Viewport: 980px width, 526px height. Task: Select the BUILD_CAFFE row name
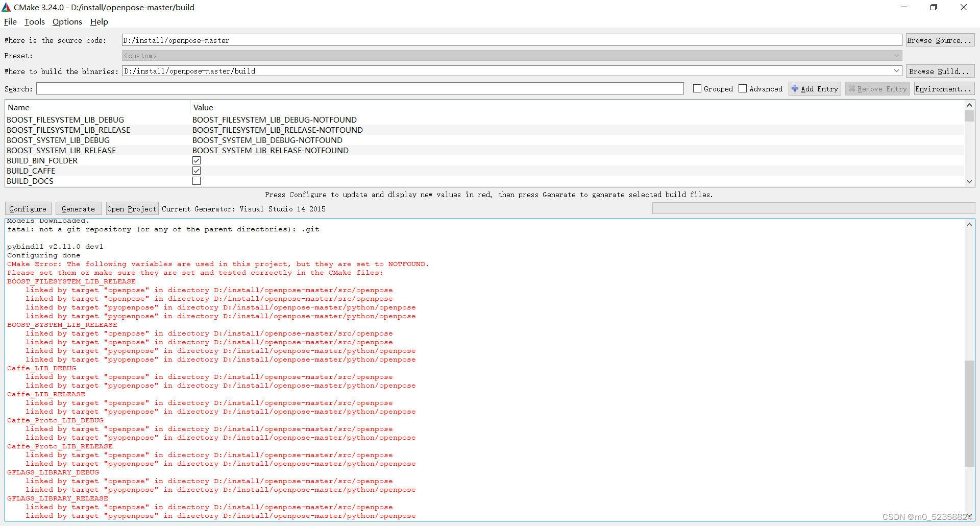point(31,171)
